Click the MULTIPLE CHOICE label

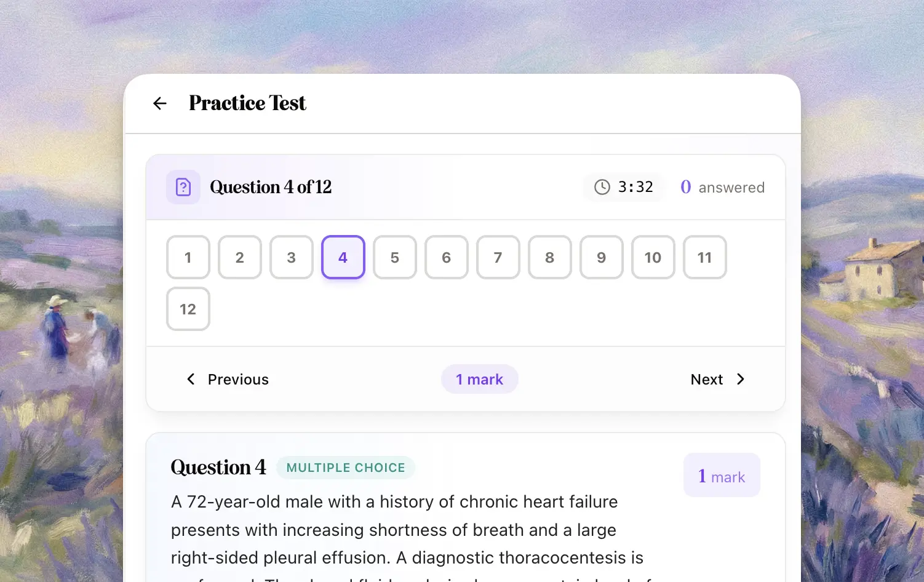click(x=345, y=467)
